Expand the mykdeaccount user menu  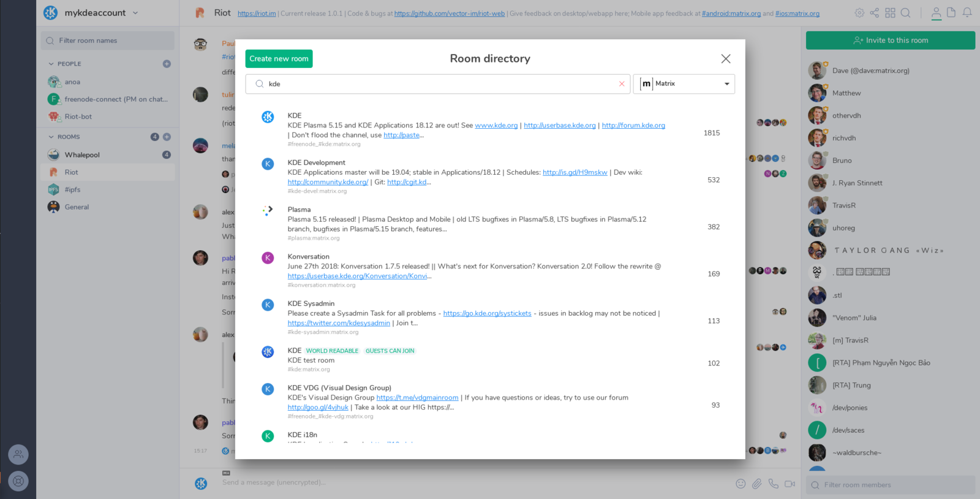pos(135,13)
